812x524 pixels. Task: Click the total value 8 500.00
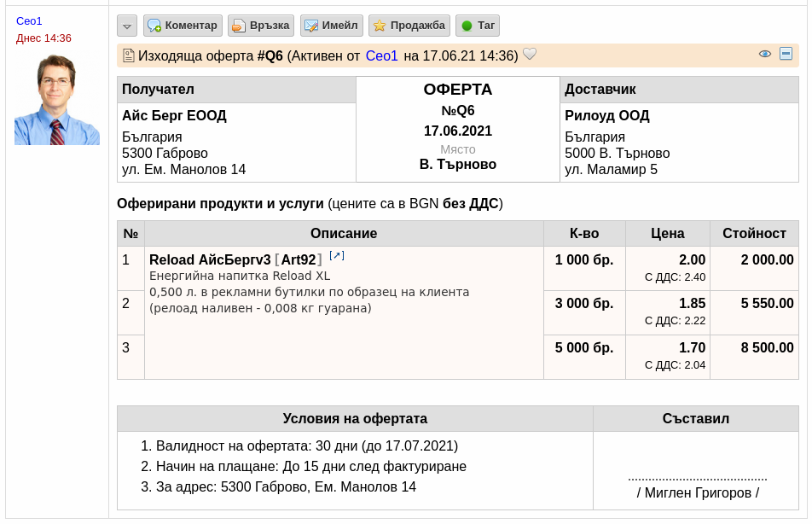767,347
